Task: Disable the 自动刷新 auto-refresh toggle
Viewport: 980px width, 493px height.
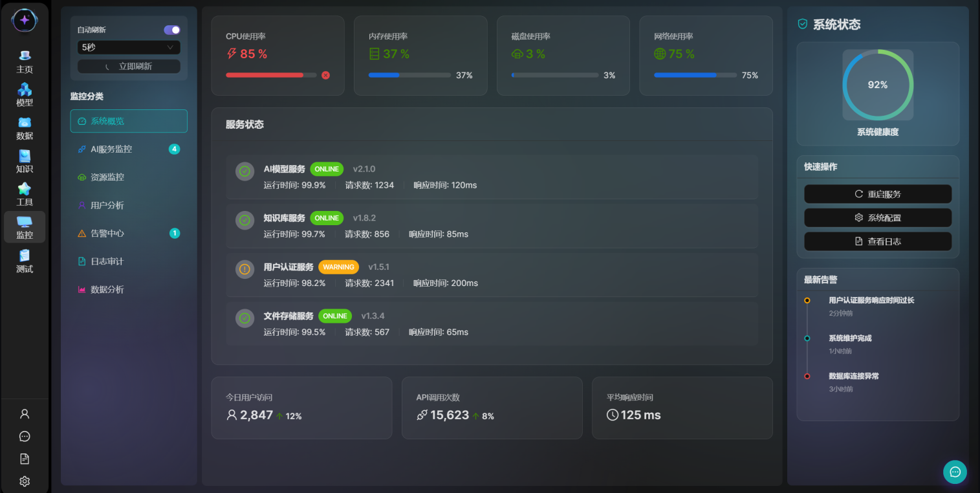Action: tap(172, 30)
